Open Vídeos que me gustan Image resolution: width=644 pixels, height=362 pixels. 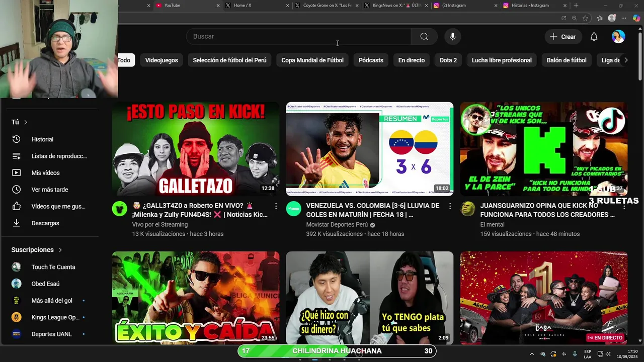[x=50, y=206]
